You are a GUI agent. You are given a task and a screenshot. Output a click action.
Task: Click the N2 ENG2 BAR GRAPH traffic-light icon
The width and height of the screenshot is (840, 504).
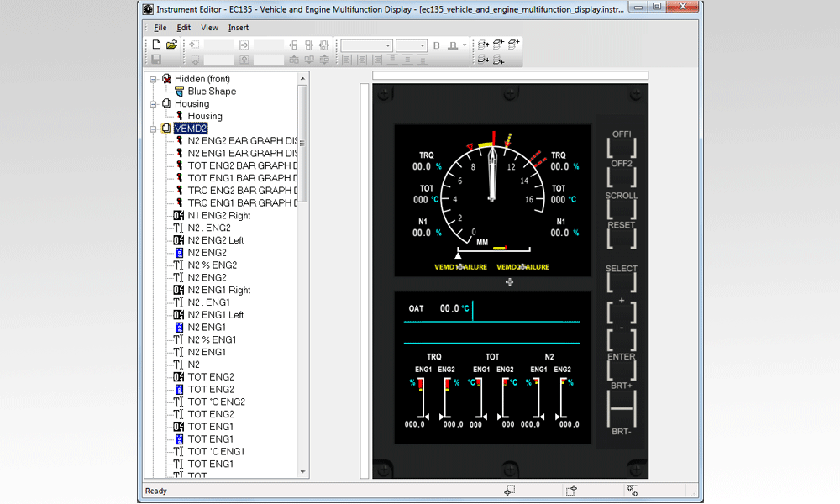click(x=179, y=140)
